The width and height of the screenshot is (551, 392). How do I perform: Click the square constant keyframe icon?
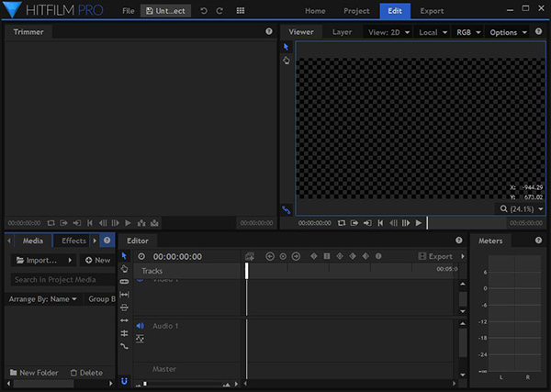[327, 256]
